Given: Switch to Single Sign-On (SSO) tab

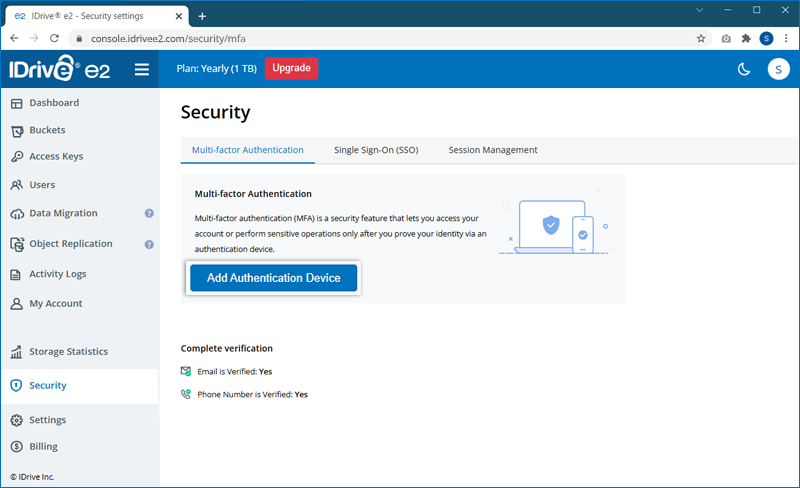Looking at the screenshot, I should 376,150.
